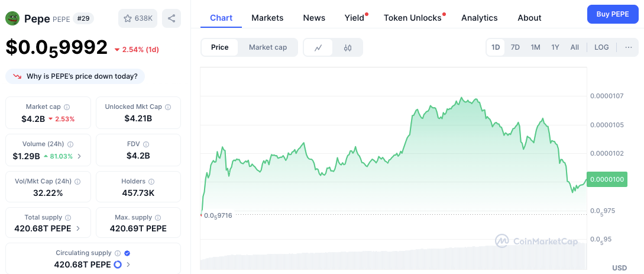Click the Buy PEPE button
Image resolution: width=644 pixels, height=274 pixels.
point(612,14)
